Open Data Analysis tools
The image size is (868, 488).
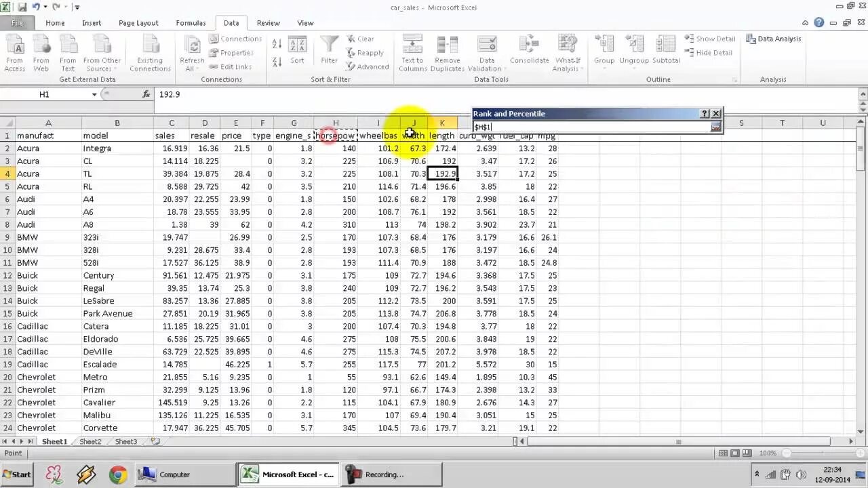(774, 39)
